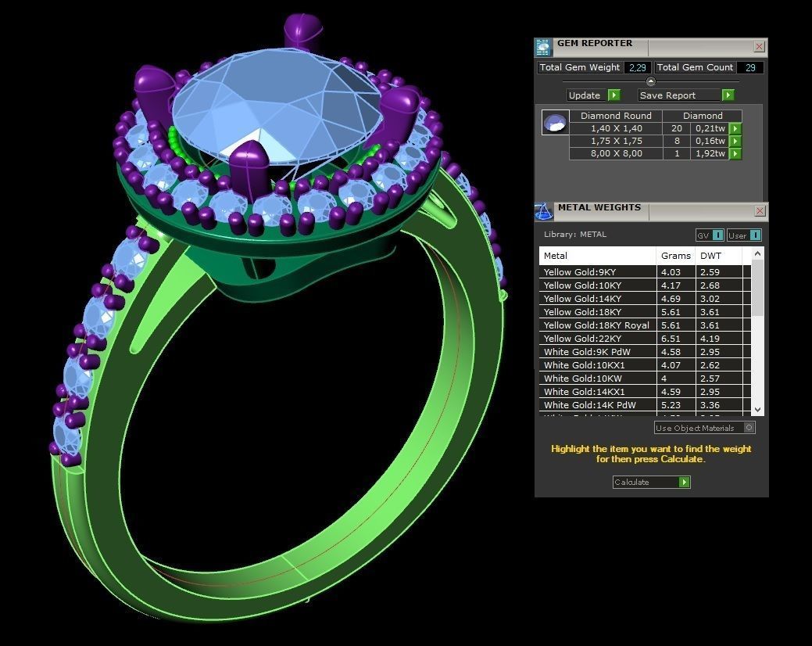Click the Library: METAL label

coord(575,234)
